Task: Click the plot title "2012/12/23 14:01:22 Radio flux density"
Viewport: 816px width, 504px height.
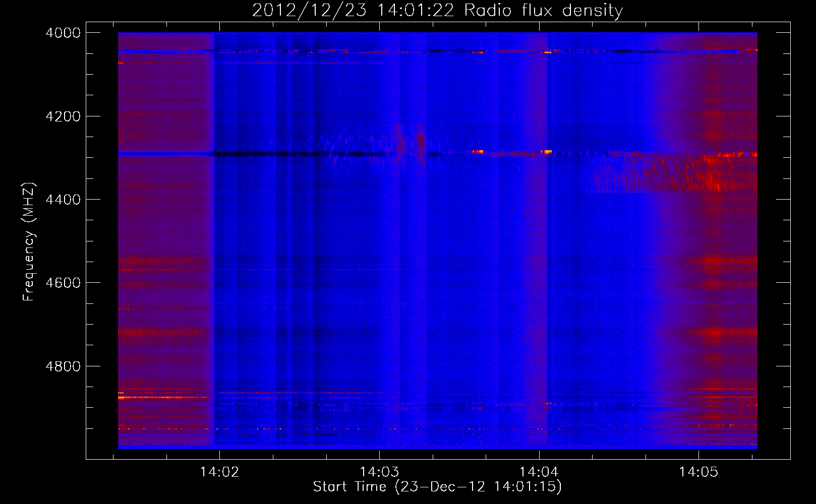Action: pyautogui.click(x=437, y=11)
